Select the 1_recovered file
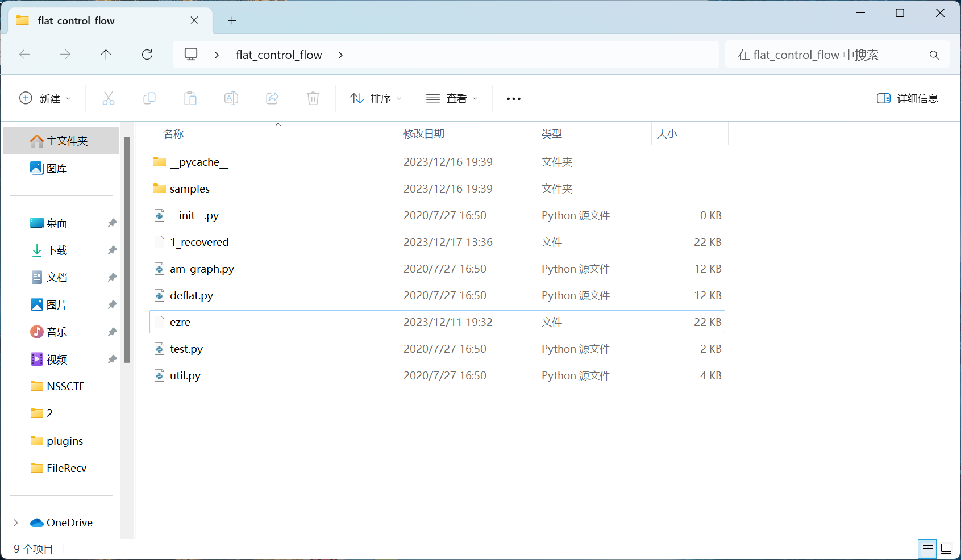This screenshot has height=560, width=961. point(437,243)
